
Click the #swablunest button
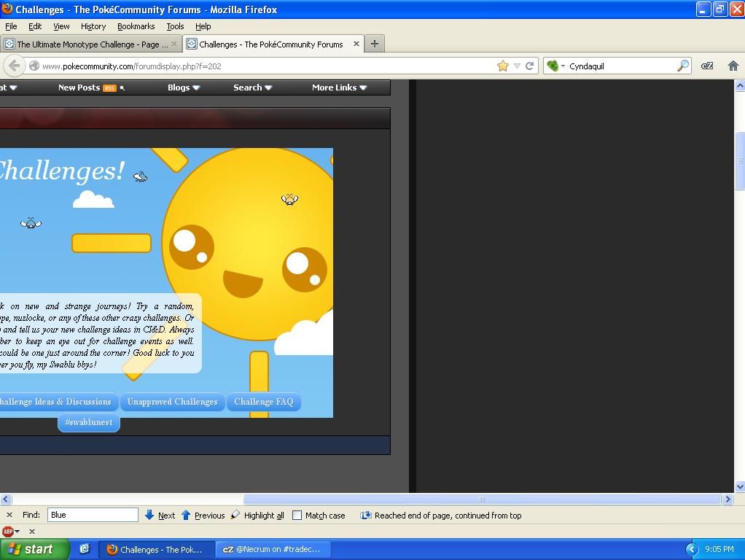(89, 422)
